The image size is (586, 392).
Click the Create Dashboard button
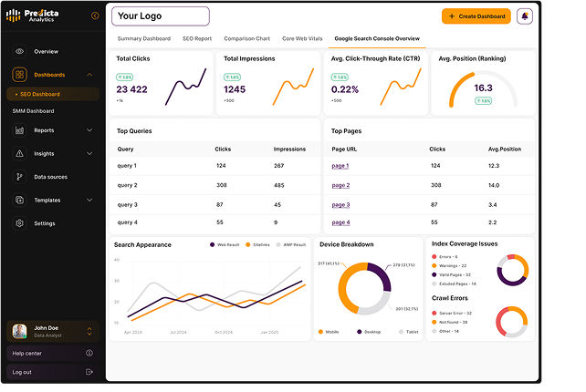coord(476,16)
